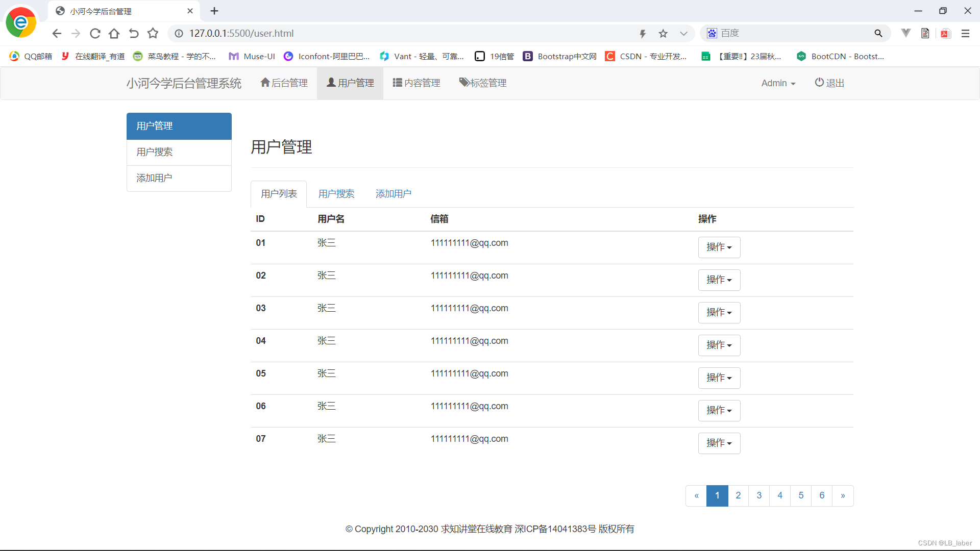
Task: Open the QQ邮箱 bookmark
Action: point(31,56)
